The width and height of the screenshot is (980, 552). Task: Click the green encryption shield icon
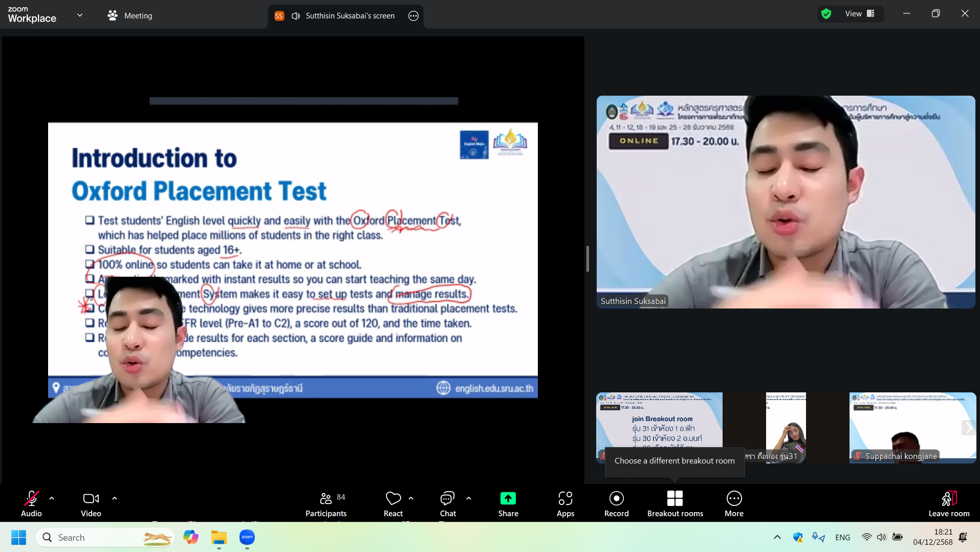pos(826,14)
